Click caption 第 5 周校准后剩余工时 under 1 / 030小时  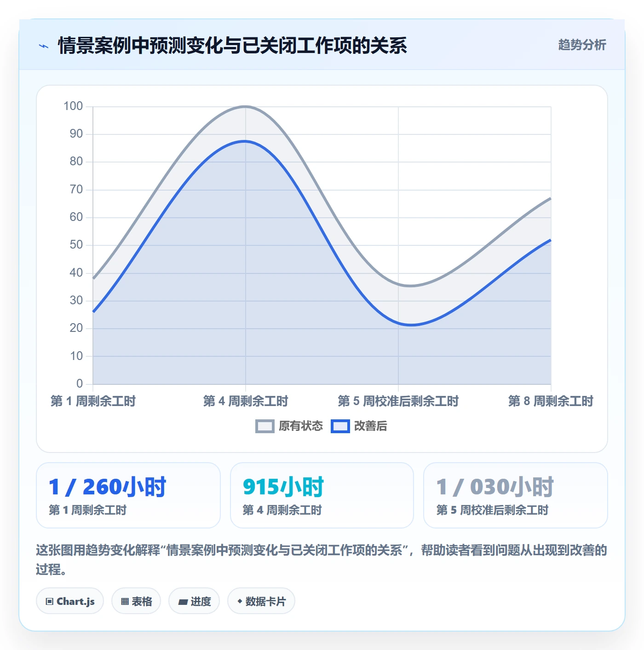492,510
